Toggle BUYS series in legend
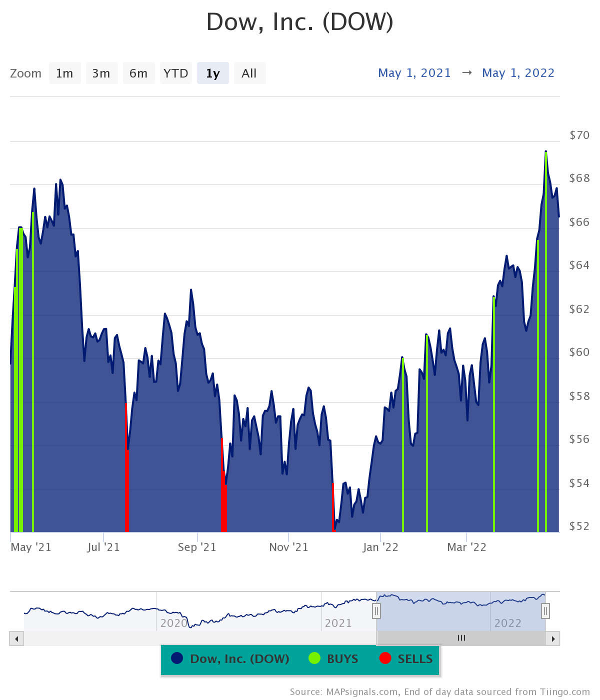 pyautogui.click(x=333, y=658)
